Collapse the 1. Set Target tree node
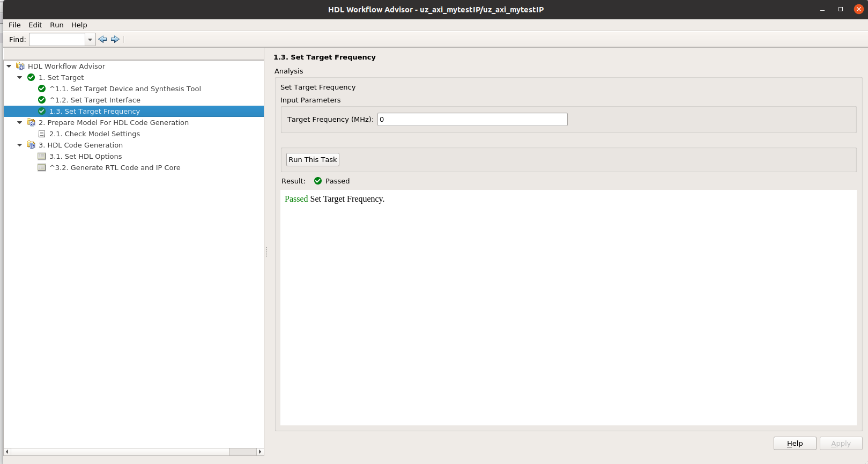 [20, 78]
